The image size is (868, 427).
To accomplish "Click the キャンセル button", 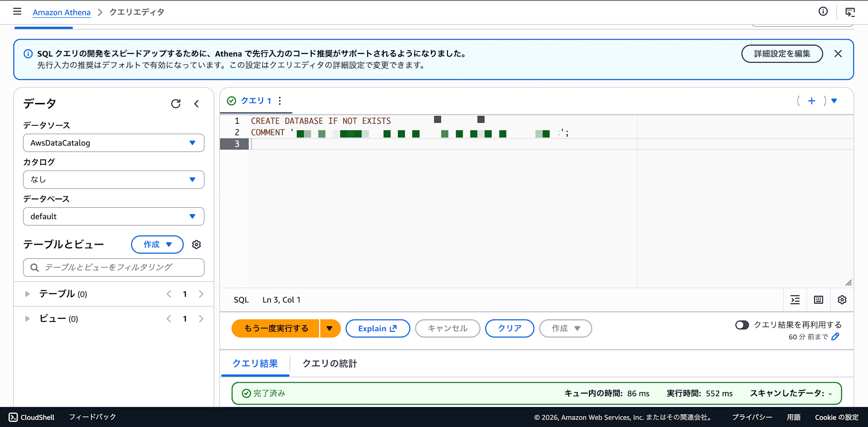I will (447, 328).
